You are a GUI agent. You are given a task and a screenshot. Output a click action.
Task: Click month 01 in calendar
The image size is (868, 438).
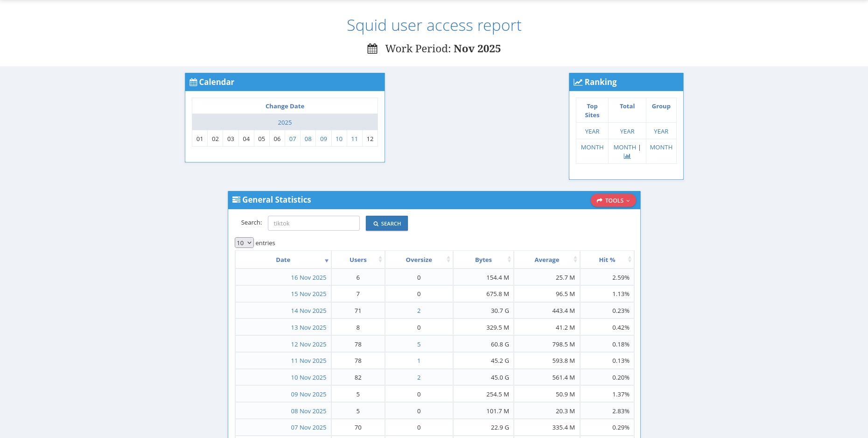[200, 139]
